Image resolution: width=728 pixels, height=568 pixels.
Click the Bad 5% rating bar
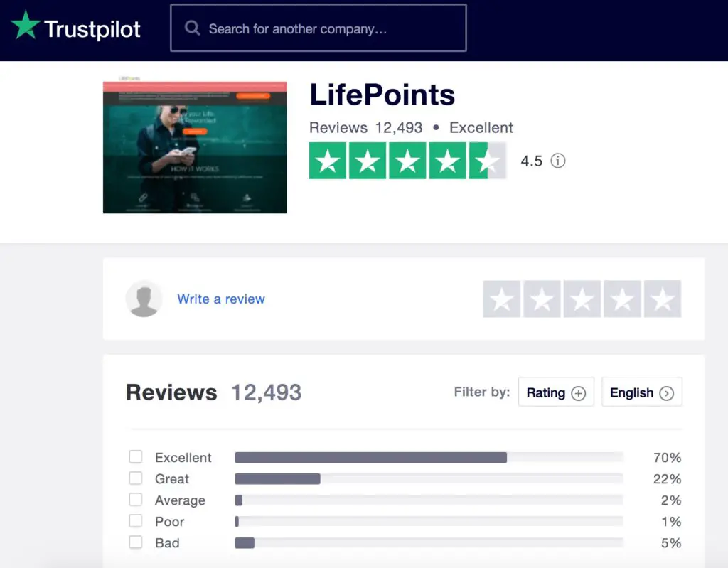tap(429, 543)
